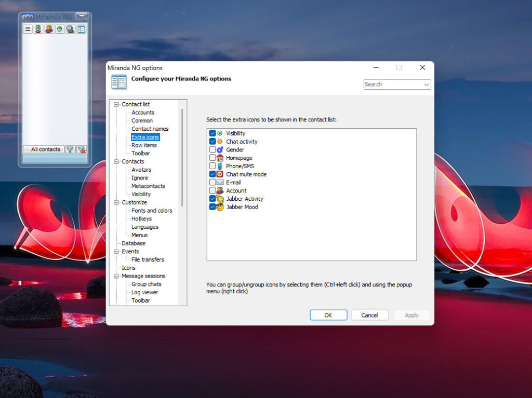Toggle offline contacts with the green ball icon

pyautogui.click(x=60, y=29)
